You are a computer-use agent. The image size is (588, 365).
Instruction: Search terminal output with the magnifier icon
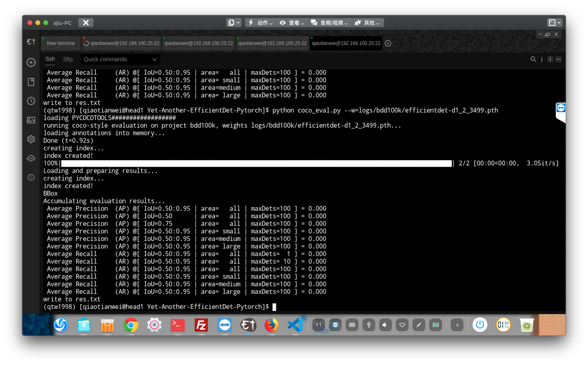(x=533, y=59)
